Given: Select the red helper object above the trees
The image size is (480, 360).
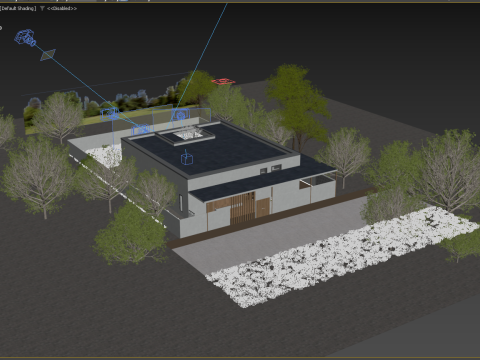Looking at the screenshot, I should click(223, 81).
